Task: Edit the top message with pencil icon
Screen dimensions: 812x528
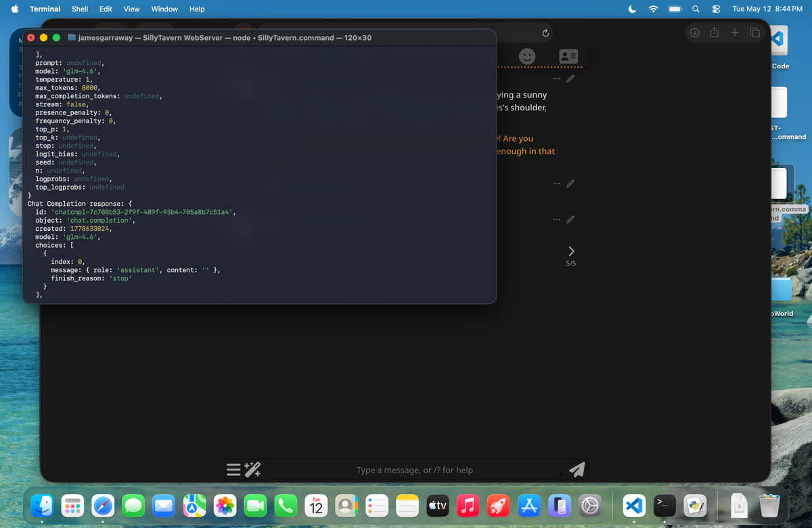Action: coord(570,79)
